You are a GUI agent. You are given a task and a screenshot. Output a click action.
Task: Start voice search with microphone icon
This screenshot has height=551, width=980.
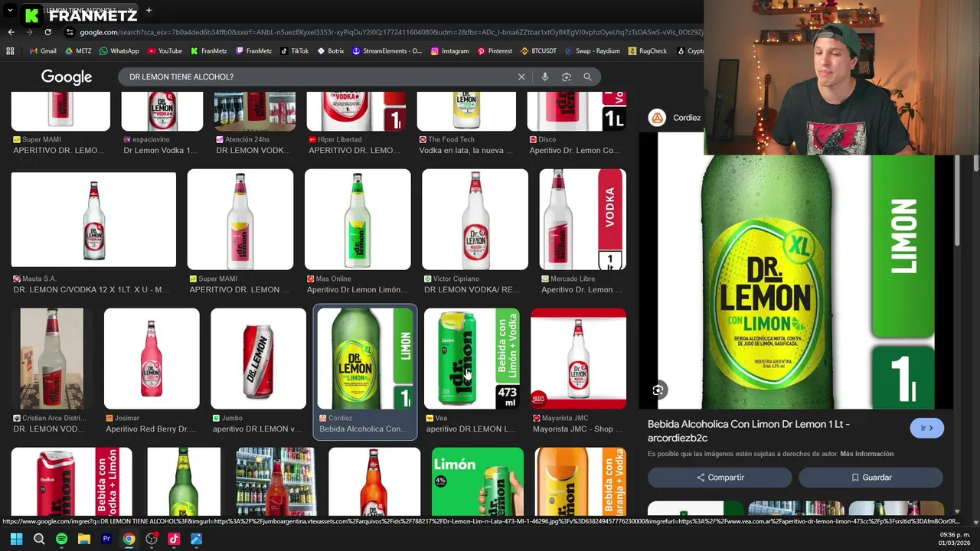pos(545,77)
